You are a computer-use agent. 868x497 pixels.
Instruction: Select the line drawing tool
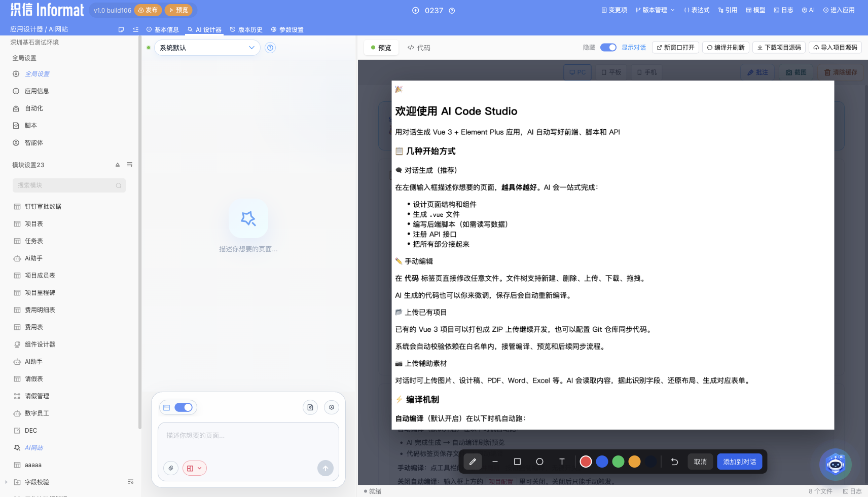click(495, 462)
